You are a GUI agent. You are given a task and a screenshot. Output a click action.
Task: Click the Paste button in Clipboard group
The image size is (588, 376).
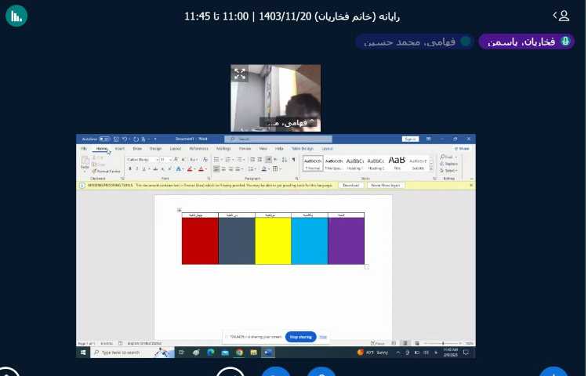[85, 163]
